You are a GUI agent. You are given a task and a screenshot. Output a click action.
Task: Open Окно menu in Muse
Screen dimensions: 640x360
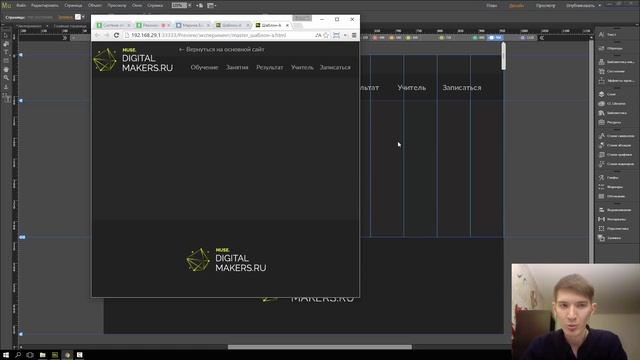click(x=137, y=5)
